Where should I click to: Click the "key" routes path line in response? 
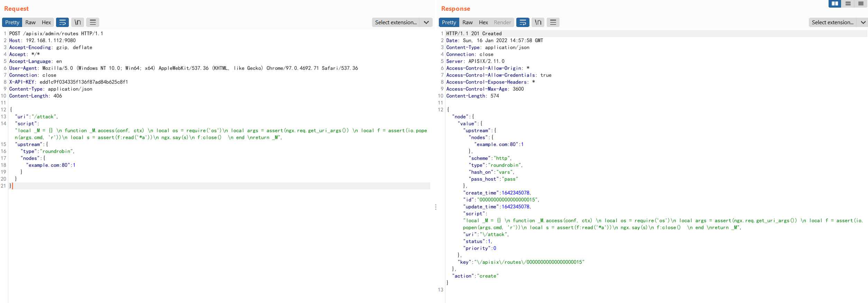[521, 262]
